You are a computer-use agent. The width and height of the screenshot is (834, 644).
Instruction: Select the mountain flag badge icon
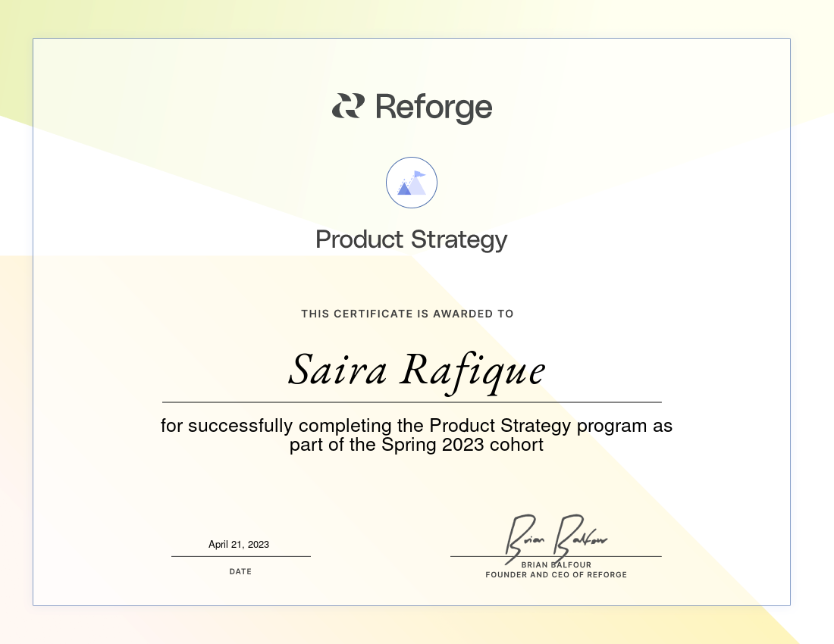(x=412, y=183)
